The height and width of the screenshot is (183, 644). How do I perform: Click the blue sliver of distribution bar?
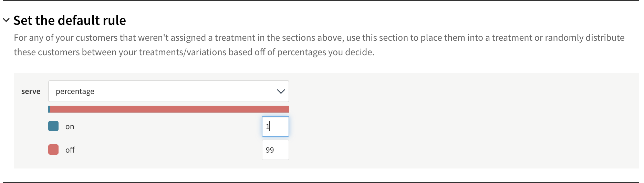49,109
